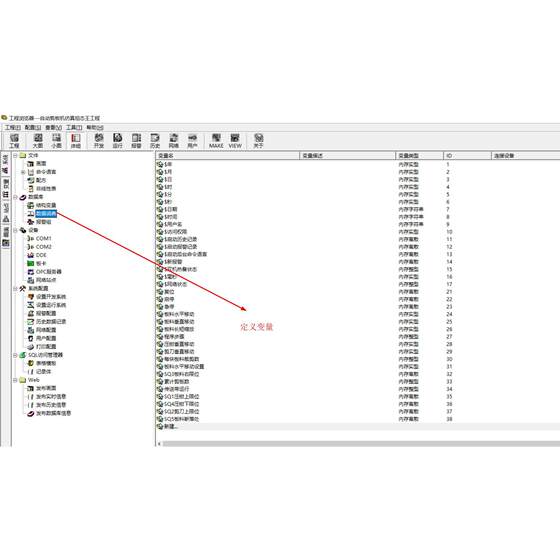Select 发布画面 under Web
The width and height of the screenshot is (560, 560).
46,388
